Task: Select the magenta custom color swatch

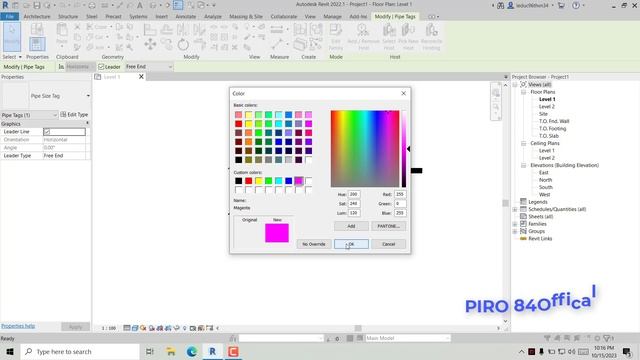Action: pyautogui.click(x=299, y=180)
